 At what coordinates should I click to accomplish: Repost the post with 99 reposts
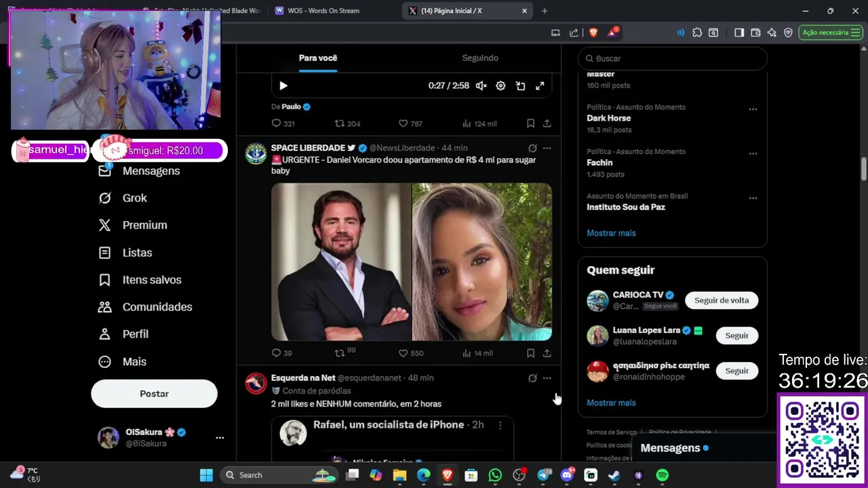[345, 352]
